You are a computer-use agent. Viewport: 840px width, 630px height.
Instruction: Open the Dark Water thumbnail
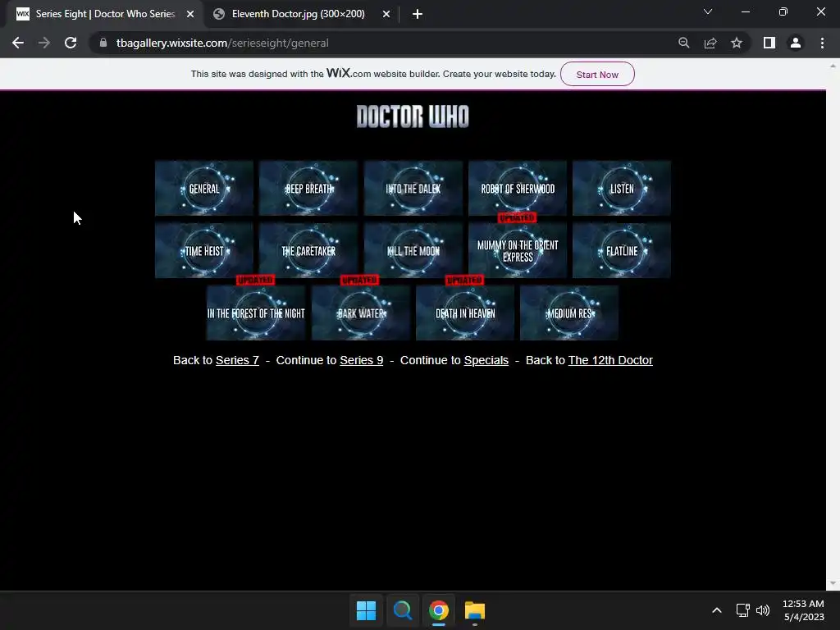coord(361,313)
